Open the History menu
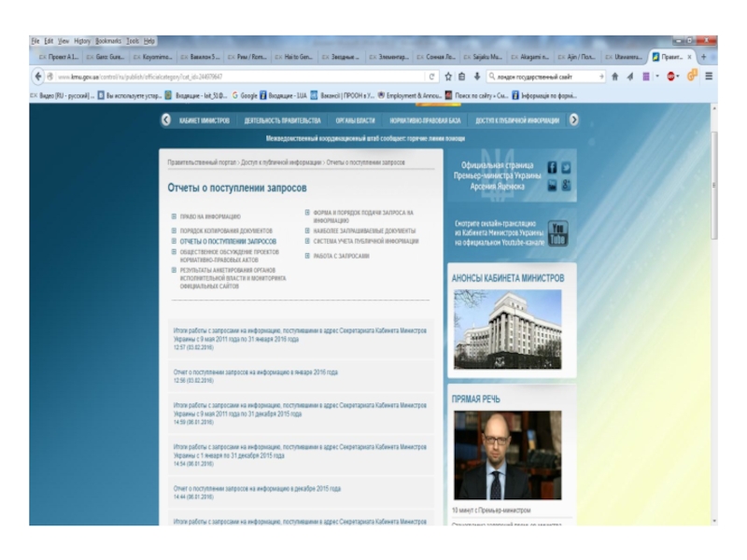747x560 pixels. [x=82, y=41]
